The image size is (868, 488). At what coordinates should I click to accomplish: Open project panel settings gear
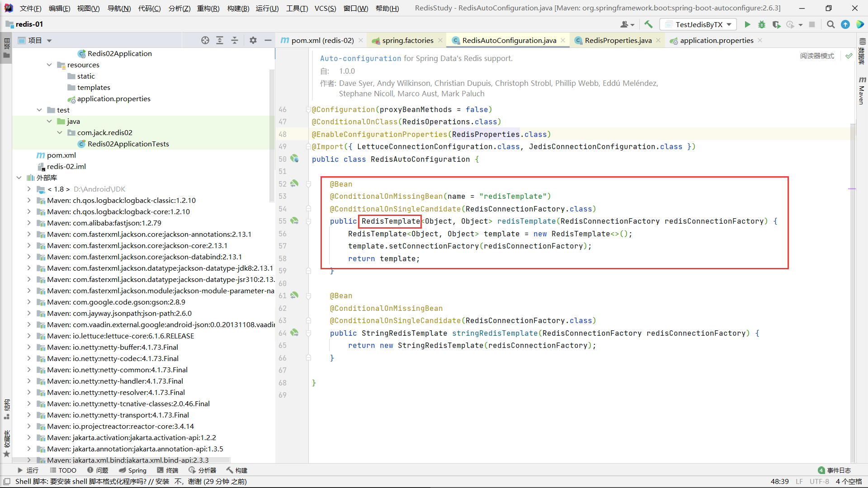coord(253,40)
